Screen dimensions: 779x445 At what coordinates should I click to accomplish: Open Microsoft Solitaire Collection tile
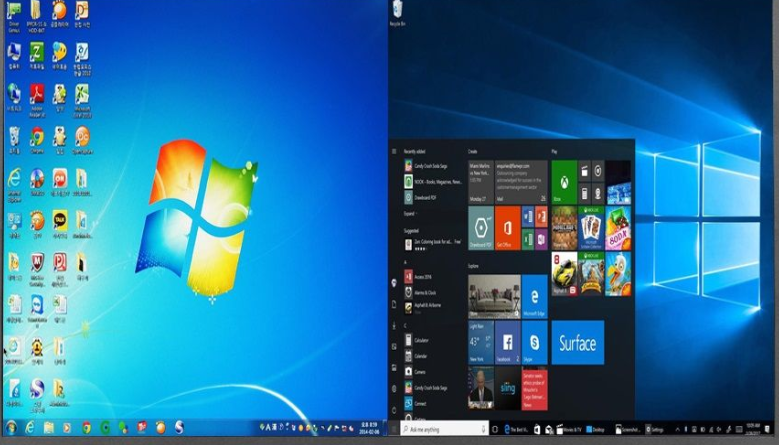[x=591, y=228]
